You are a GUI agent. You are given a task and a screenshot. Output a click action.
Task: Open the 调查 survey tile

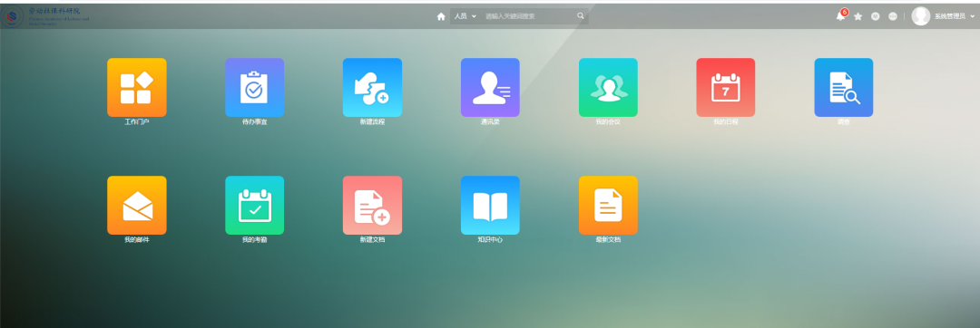tap(844, 87)
